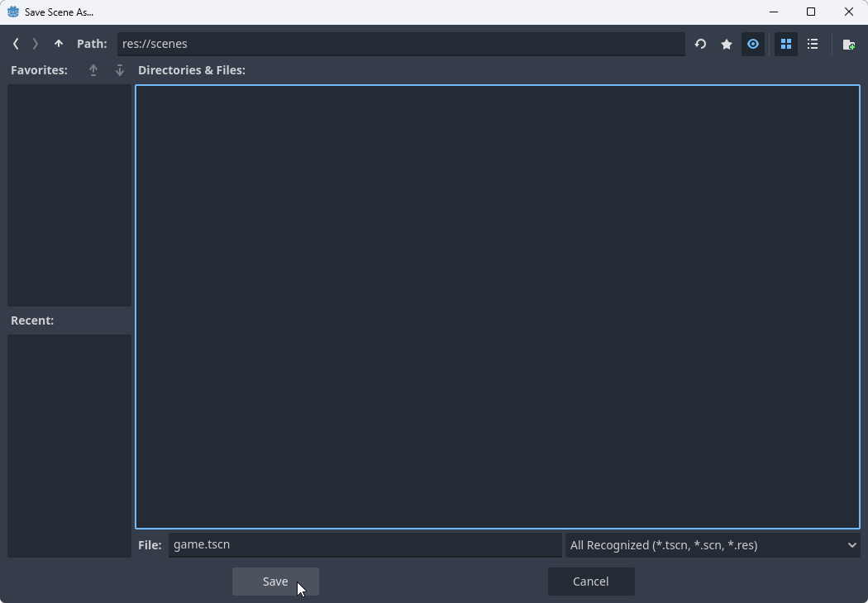Move favorite down in Favorites list
Image resolution: width=868 pixels, height=603 pixels.
120,70
